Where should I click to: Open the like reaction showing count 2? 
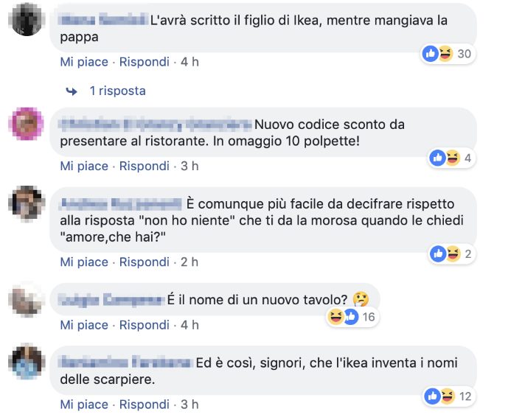coord(438,253)
